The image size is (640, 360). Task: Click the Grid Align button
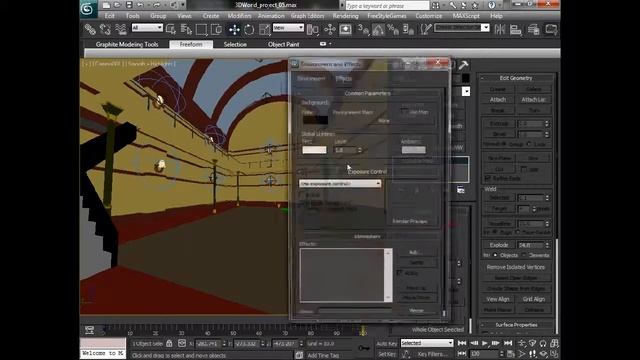(x=533, y=299)
